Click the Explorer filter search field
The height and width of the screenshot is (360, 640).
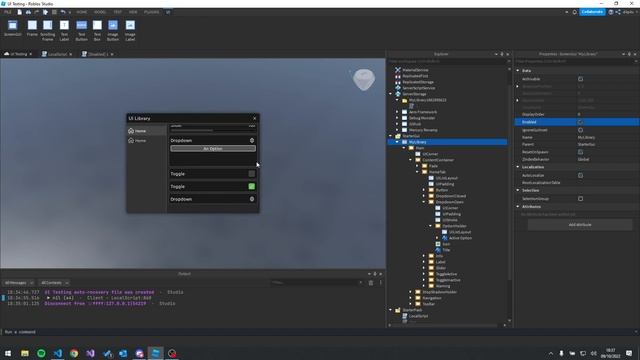coord(448,61)
